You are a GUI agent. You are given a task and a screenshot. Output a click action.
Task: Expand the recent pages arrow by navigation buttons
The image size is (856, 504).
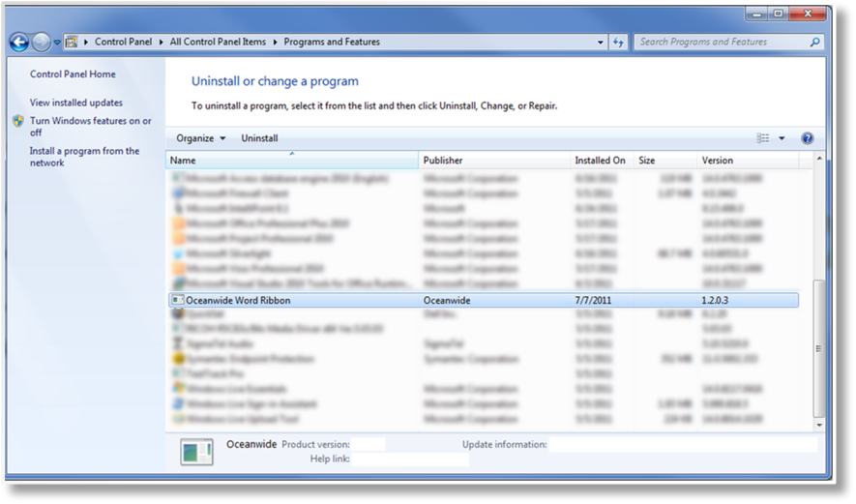[57, 43]
